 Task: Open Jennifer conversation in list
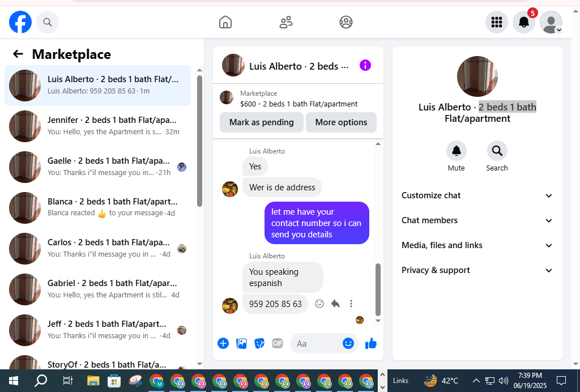click(x=97, y=126)
